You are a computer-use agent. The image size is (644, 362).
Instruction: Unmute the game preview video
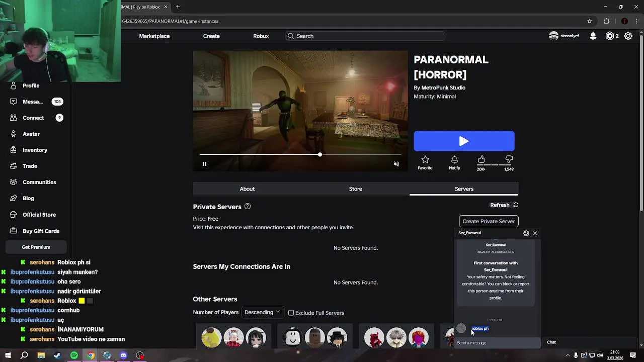pos(396,164)
